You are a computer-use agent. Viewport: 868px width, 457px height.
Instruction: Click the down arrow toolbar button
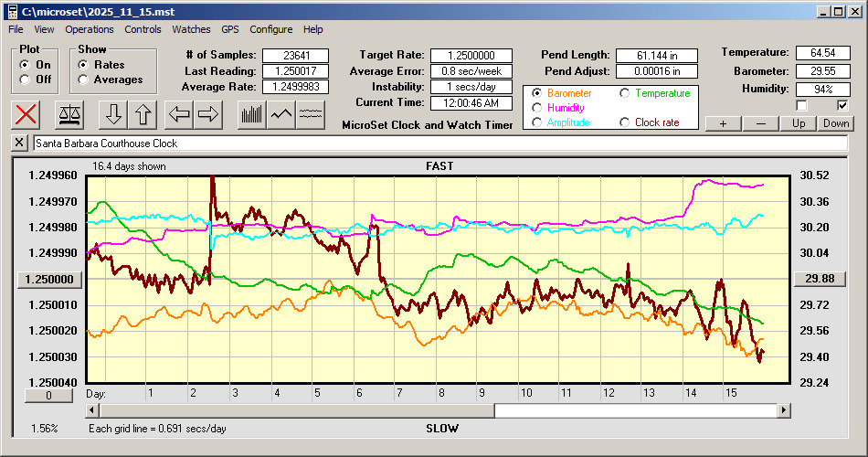(x=112, y=115)
